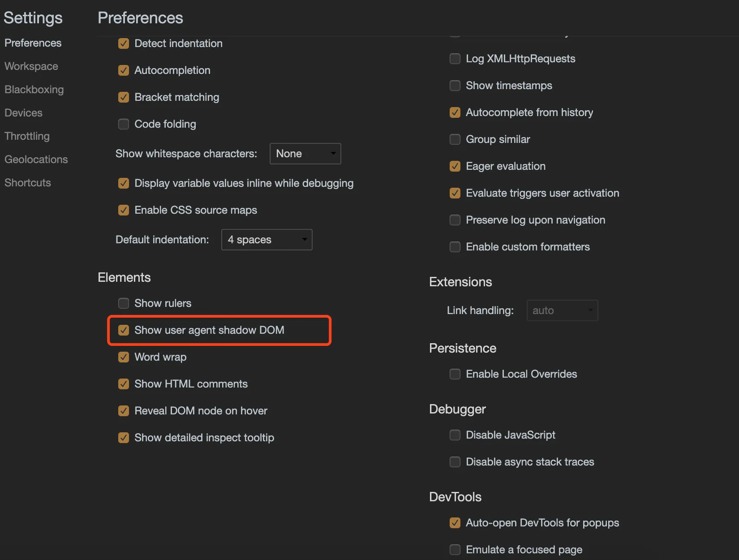
Task: Enable Local Overrides under Persistence
Action: [x=455, y=374]
